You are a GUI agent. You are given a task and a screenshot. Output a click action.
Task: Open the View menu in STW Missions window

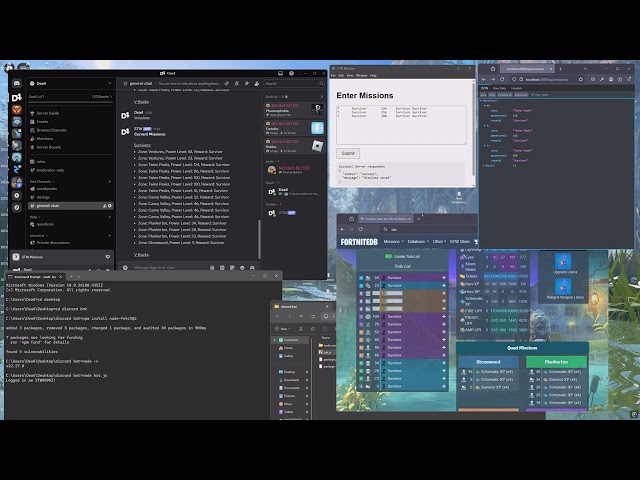350,76
